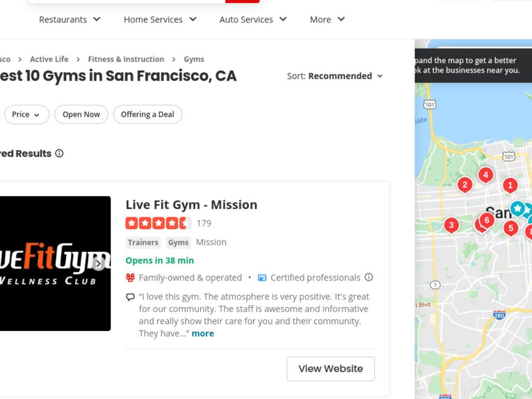Image resolution: width=532 pixels, height=399 pixels.
Task: Click the expand map tooltip banner
Action: (x=473, y=65)
